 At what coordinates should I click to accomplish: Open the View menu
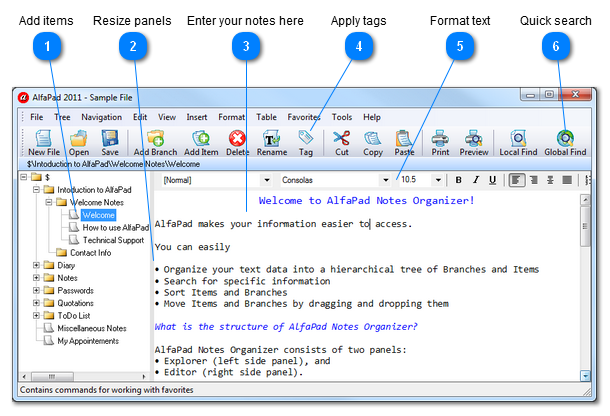(x=167, y=117)
